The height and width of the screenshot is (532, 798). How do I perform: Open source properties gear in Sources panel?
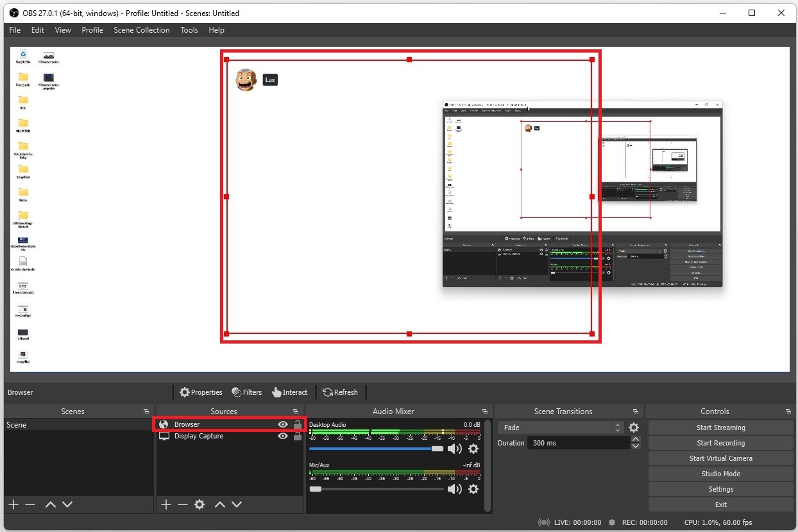[x=199, y=504]
